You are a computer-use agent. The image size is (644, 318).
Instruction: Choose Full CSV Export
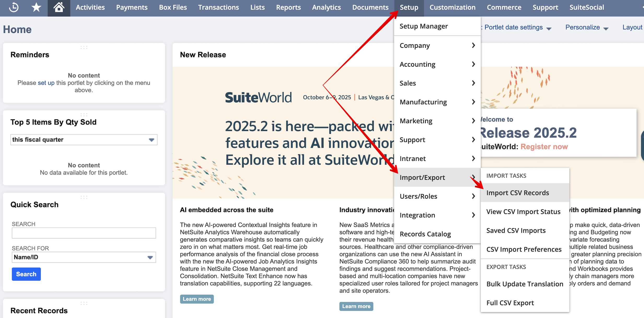tap(525, 303)
